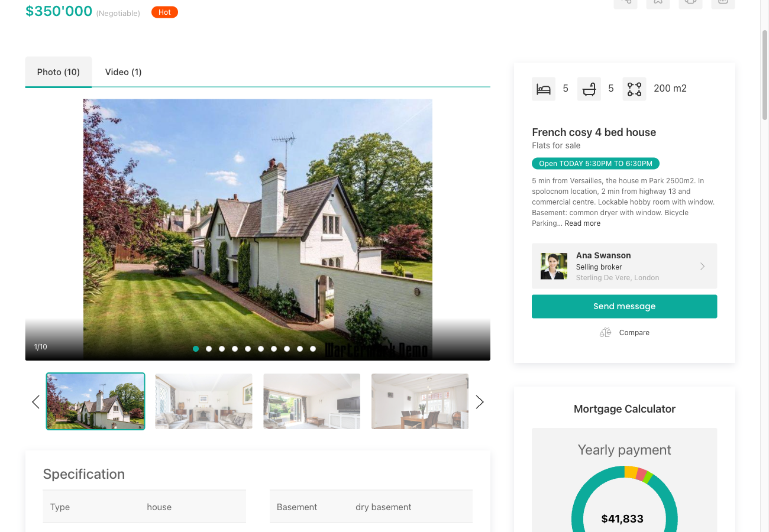Click the bedroom count icon

(543, 88)
